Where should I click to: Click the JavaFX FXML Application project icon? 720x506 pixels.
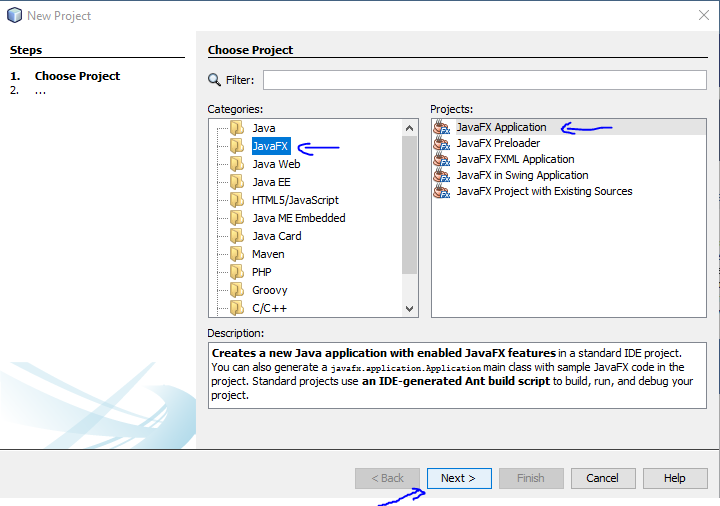point(442,159)
